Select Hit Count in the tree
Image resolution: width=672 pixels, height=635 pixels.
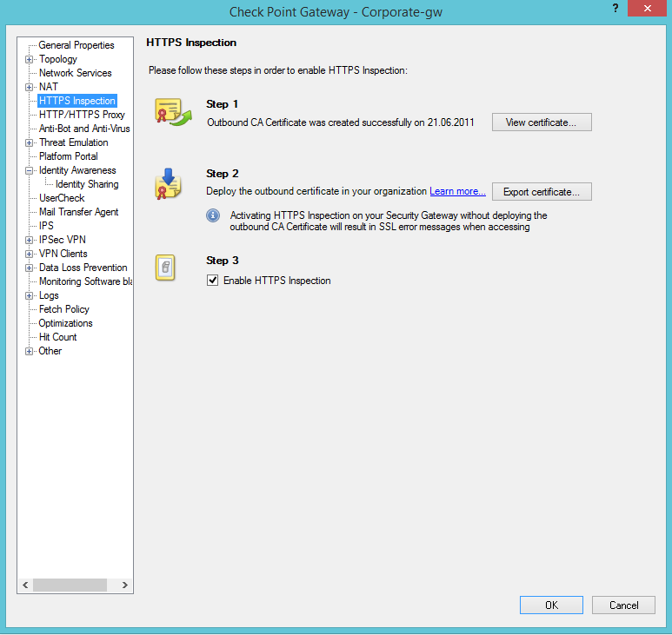click(58, 337)
